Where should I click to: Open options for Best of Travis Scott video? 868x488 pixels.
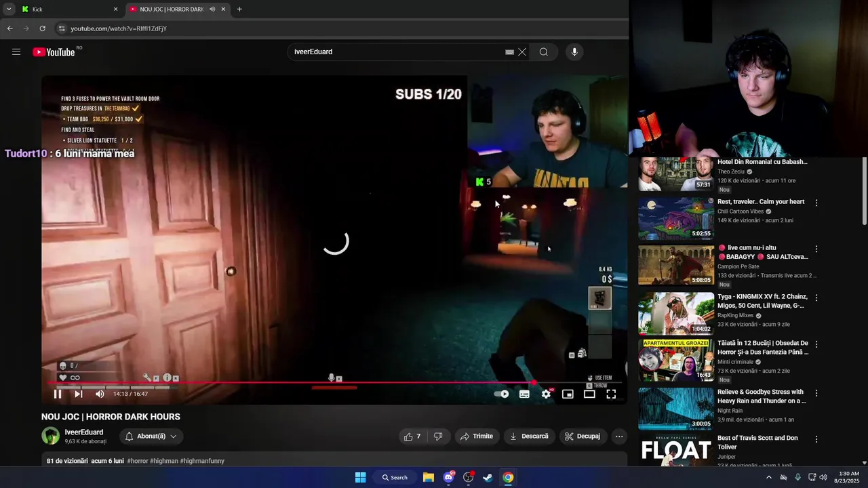point(816,439)
